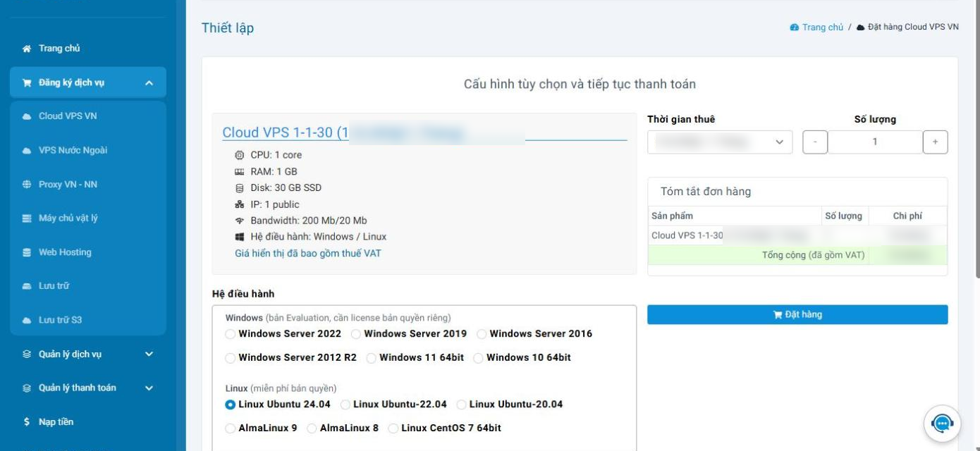Decrease quantity with minus button
Screen dimensions: 980x451
click(x=815, y=142)
